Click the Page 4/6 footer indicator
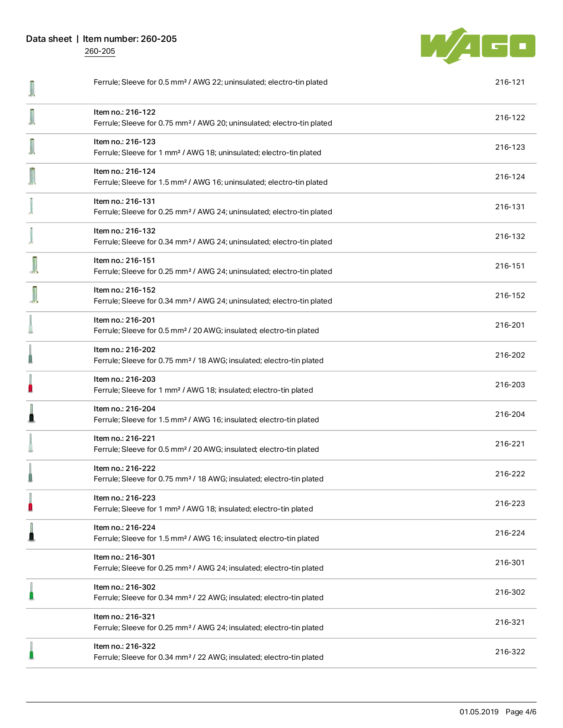563x728 pixels. tap(521, 712)
